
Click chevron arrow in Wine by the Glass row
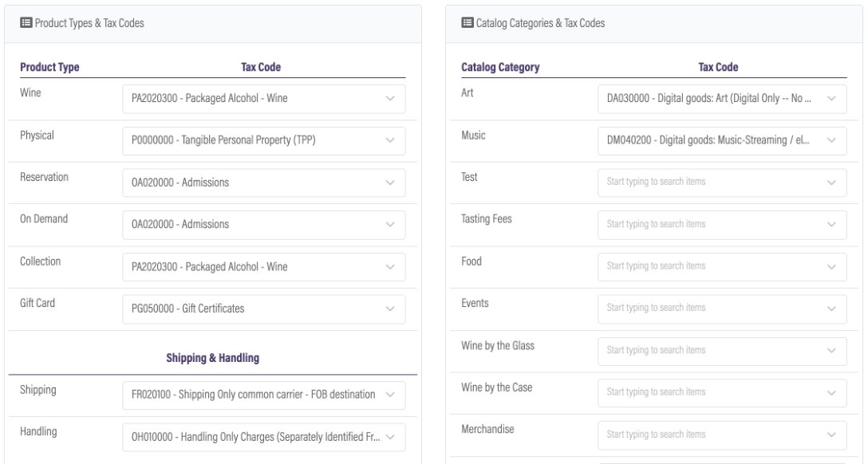click(x=831, y=351)
